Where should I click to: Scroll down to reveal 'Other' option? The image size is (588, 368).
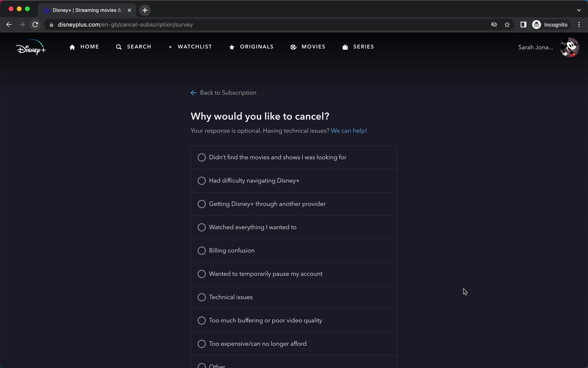pos(217,366)
